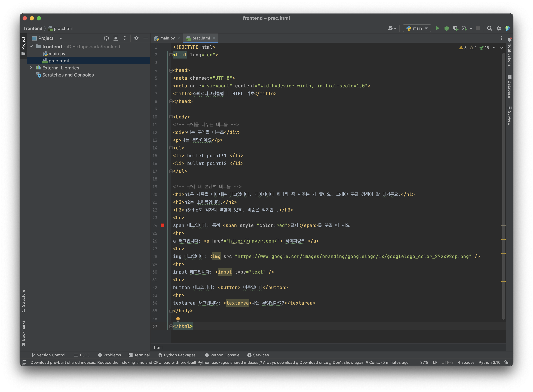Viewport: 533px width, 392px height.
Task: Click the Python 3.10 interpreter button
Action: coord(489,362)
